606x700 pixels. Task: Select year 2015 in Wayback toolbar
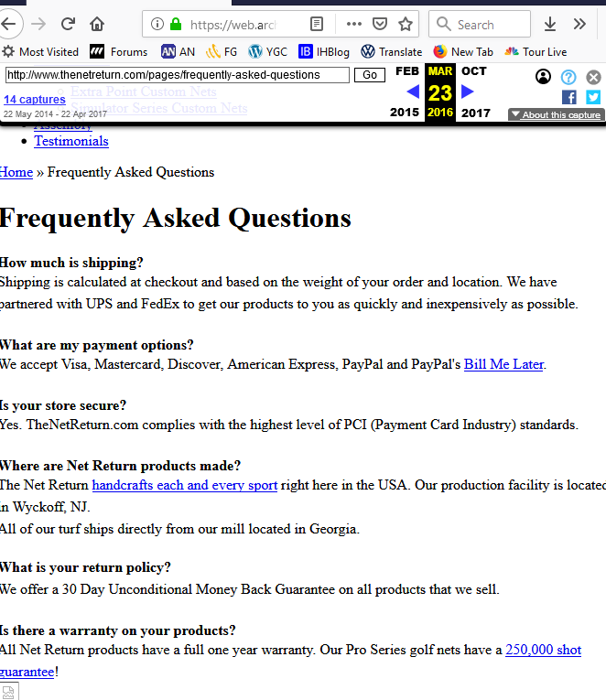coord(405,113)
